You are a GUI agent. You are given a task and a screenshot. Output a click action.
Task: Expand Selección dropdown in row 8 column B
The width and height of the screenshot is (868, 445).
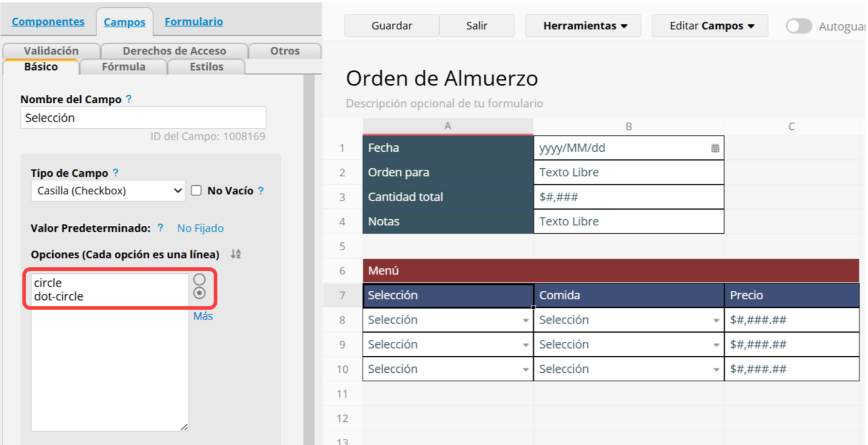pyautogui.click(x=716, y=321)
